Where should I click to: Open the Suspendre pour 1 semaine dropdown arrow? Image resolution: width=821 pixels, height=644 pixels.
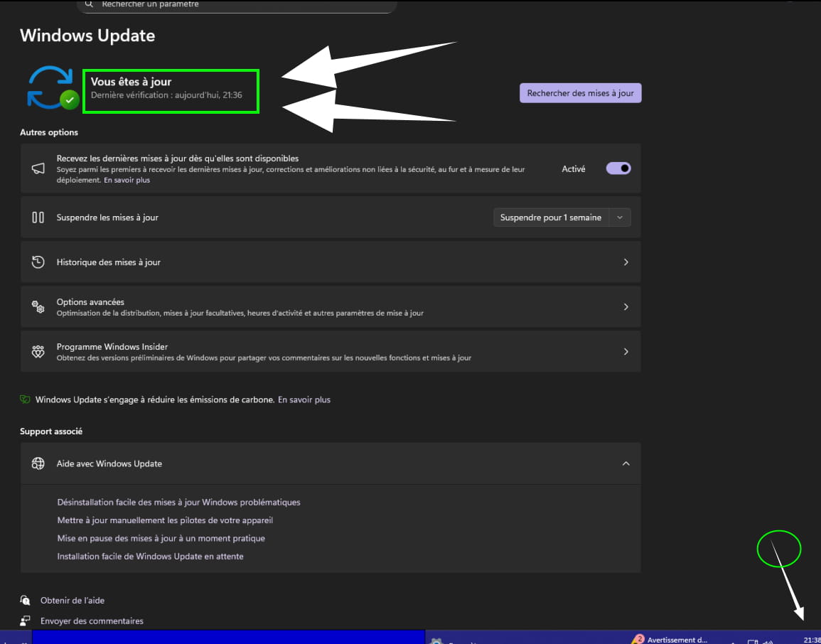[620, 218]
